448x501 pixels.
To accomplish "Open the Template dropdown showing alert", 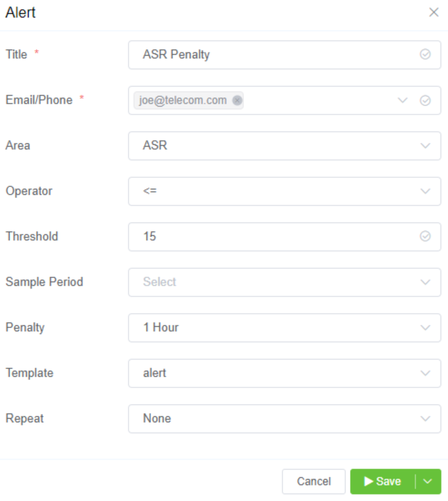I will point(284,373).
